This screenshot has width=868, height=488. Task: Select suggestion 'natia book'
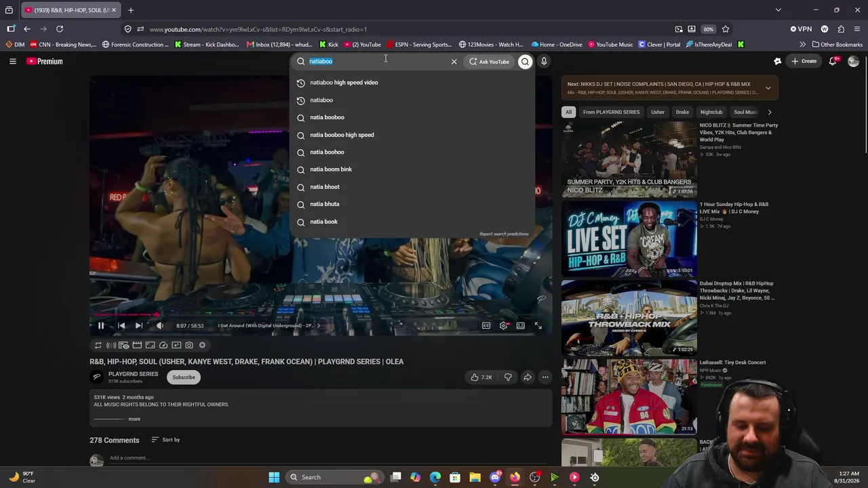pyautogui.click(x=412, y=222)
